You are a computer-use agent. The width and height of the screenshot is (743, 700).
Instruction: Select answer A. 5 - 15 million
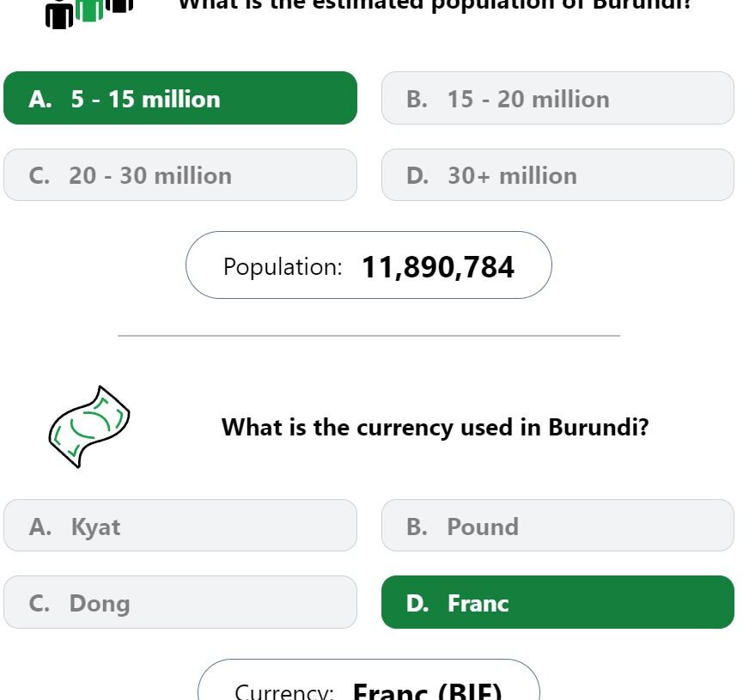coord(180,98)
